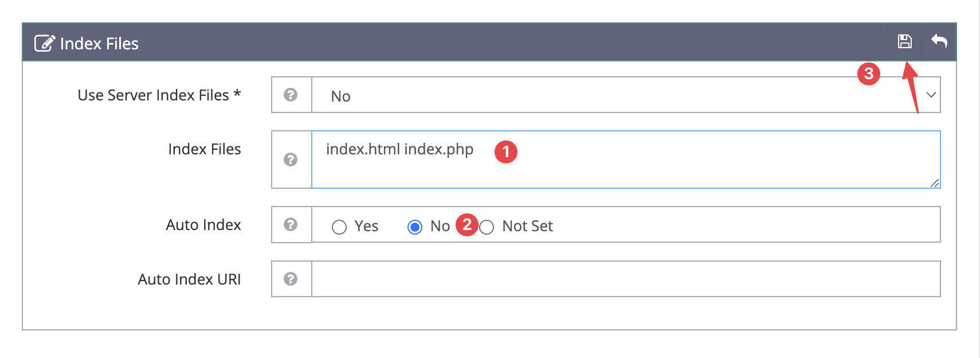Select the Yes radio for Auto Index
This screenshot has width=980, height=358.
[339, 227]
